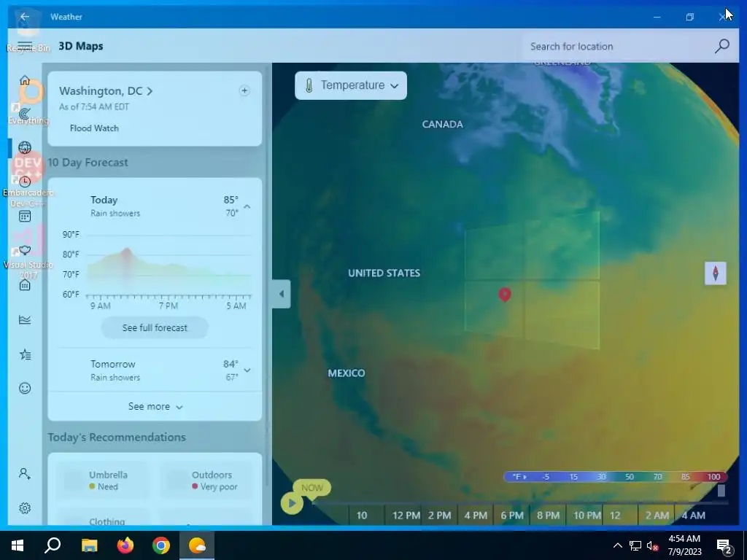Click the Search for location field
The image size is (747, 560).
(x=619, y=46)
